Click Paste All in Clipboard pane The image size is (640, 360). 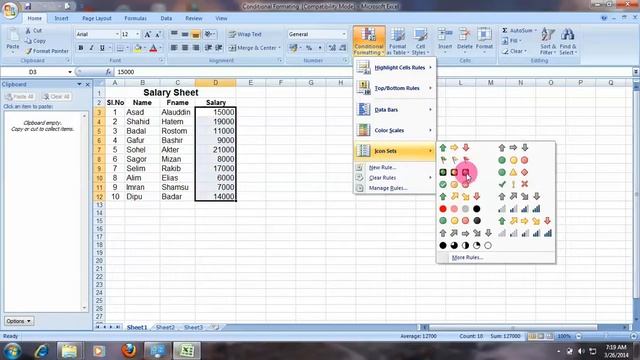(20, 97)
